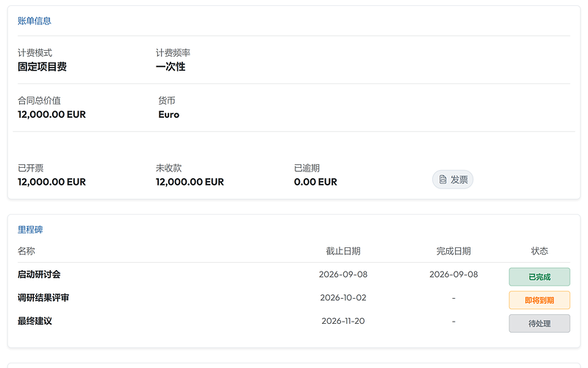The width and height of the screenshot is (588, 368).
Task: Click the 已逾期 label
Action: 306,168
